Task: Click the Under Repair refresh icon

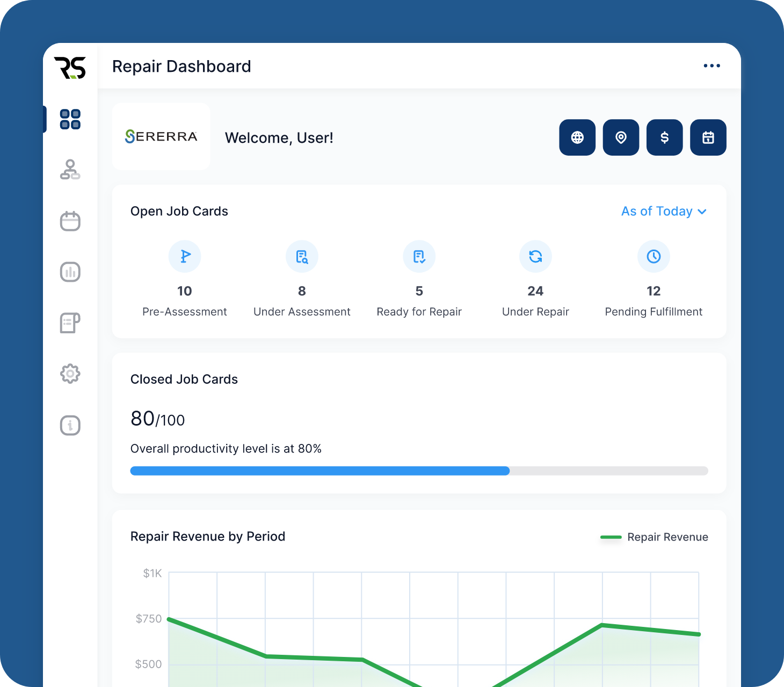Action: click(535, 257)
